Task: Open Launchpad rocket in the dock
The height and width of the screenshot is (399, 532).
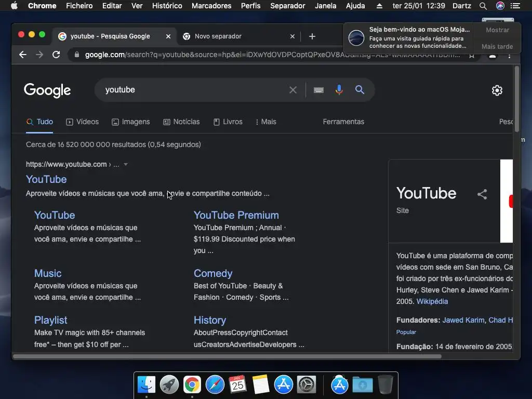Action: [169, 385]
